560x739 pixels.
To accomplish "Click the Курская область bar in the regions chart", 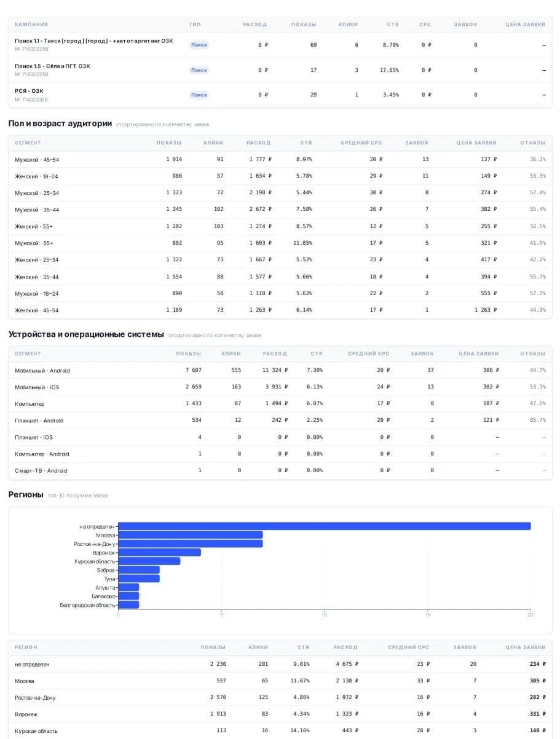I will point(149,561).
